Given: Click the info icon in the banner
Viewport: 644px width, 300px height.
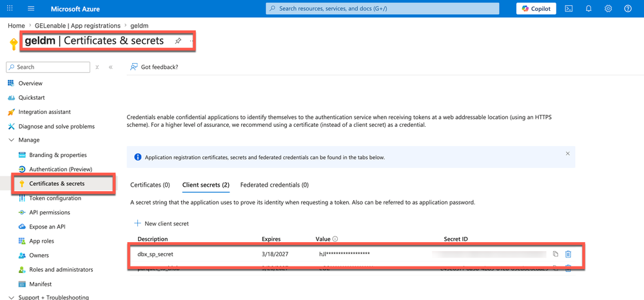Looking at the screenshot, I should pyautogui.click(x=137, y=157).
